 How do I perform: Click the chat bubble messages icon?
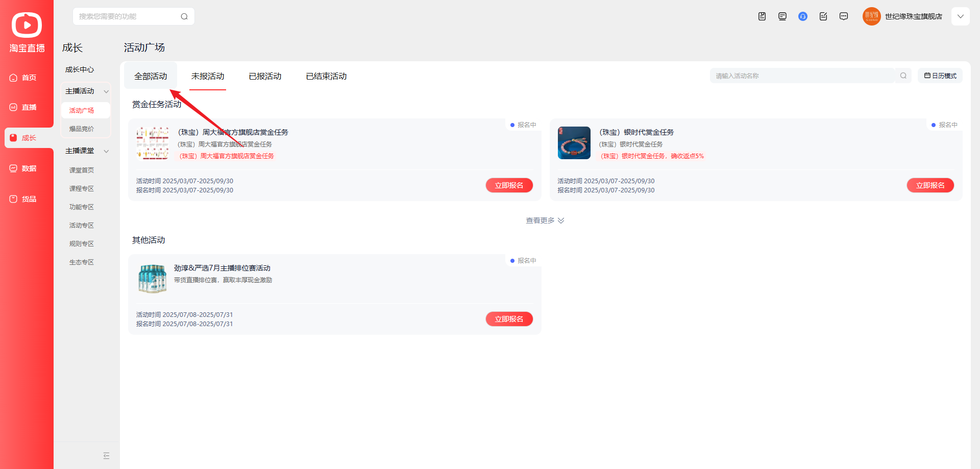pyautogui.click(x=843, y=16)
